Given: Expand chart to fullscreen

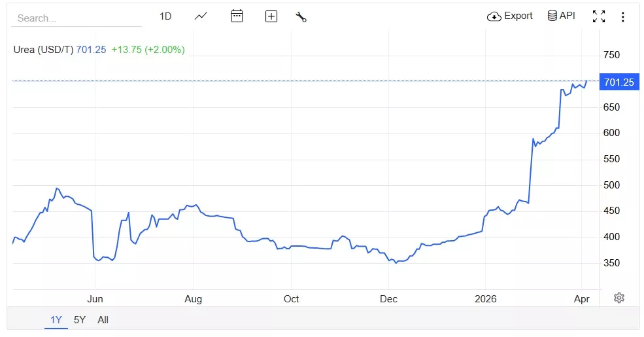Looking at the screenshot, I should [599, 17].
